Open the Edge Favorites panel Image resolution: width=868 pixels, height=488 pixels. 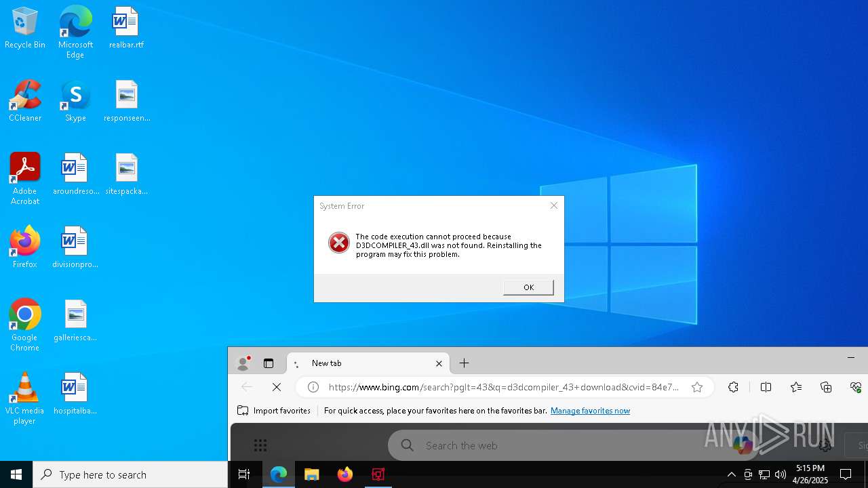tap(796, 387)
